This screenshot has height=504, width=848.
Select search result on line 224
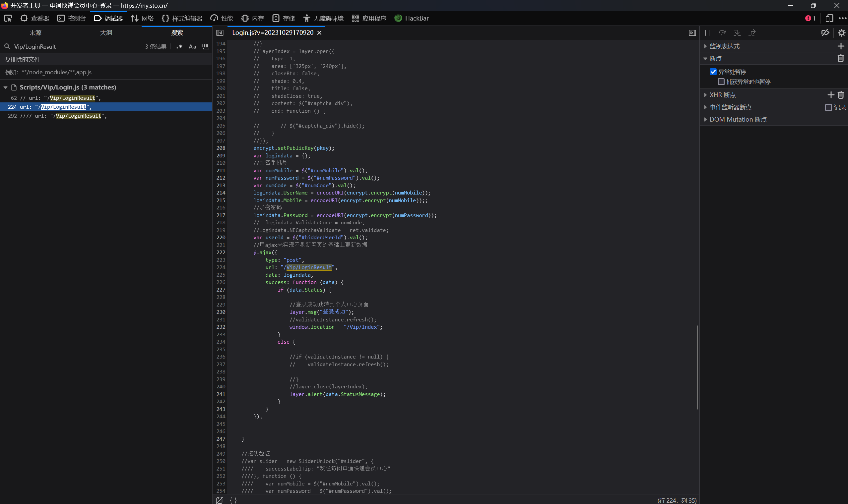point(106,107)
